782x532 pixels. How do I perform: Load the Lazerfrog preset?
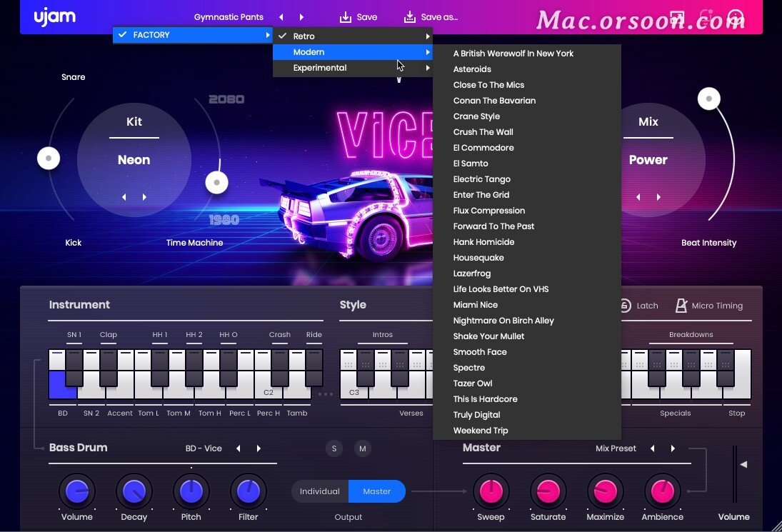pos(527,273)
